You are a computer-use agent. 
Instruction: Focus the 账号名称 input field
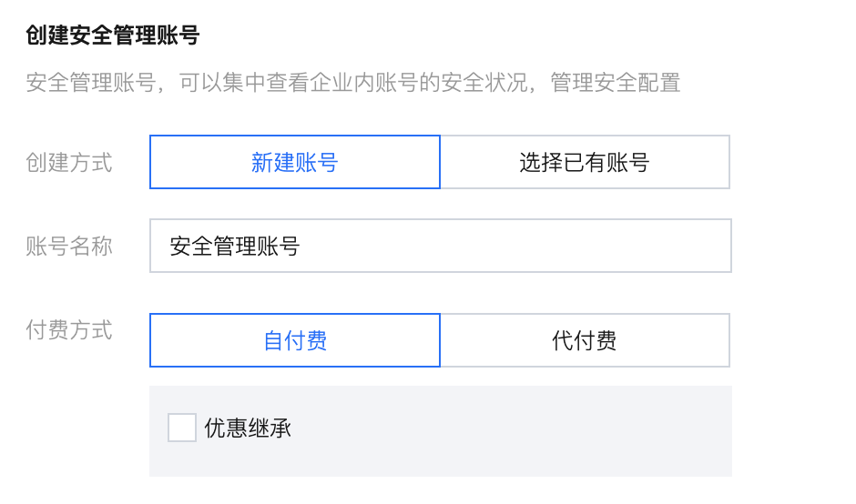click(440, 246)
